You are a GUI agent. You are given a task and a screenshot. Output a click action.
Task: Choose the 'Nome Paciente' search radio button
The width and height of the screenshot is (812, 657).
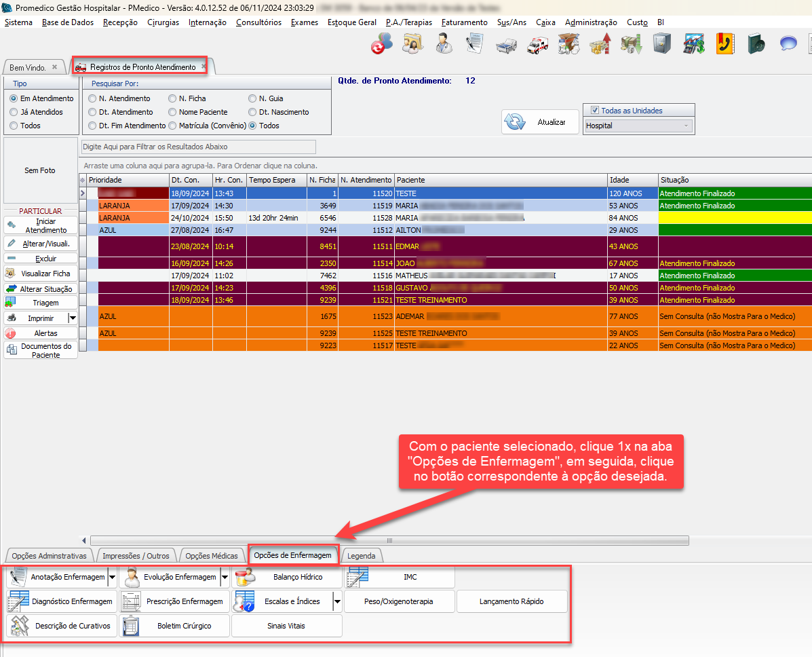[x=173, y=112]
